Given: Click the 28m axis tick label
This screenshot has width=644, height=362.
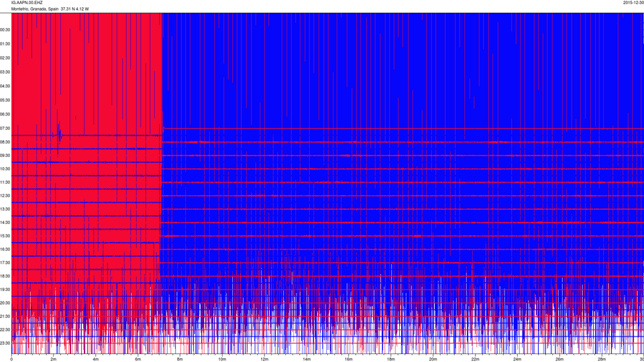Looking at the screenshot, I should point(602,359).
